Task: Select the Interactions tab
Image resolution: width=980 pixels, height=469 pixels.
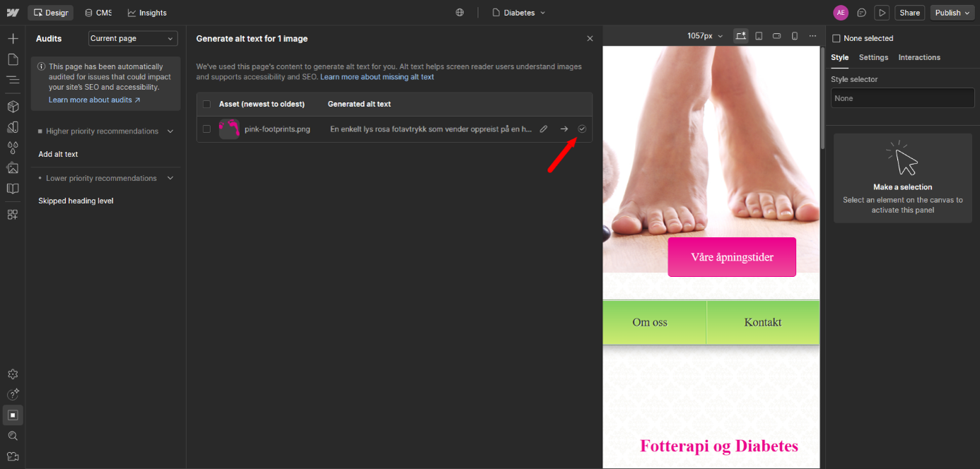Action: pyautogui.click(x=919, y=58)
